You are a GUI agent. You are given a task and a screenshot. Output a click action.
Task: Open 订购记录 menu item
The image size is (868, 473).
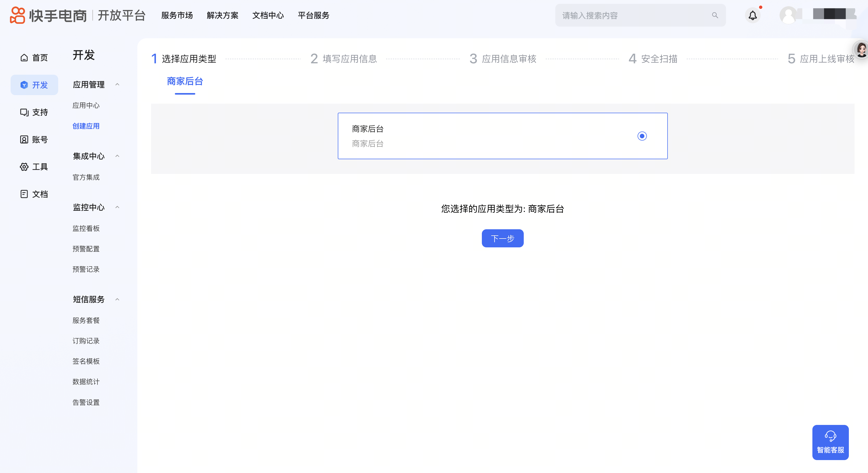[x=86, y=341]
